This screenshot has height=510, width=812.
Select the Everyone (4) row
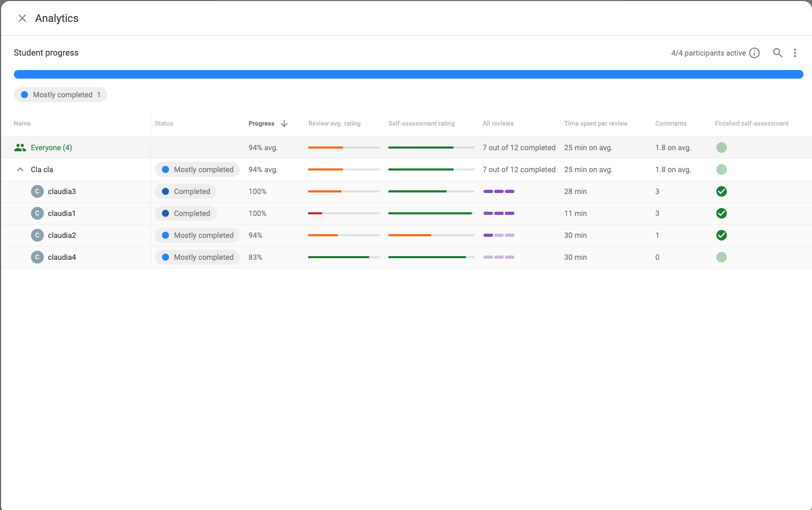click(406, 148)
